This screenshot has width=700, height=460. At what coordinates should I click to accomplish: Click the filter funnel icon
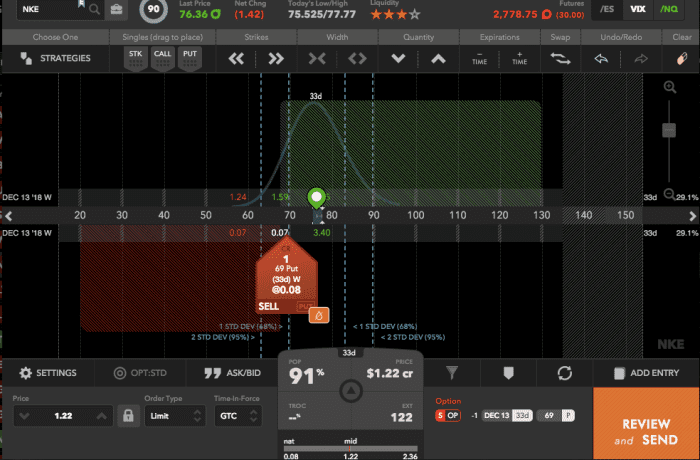[x=451, y=372]
